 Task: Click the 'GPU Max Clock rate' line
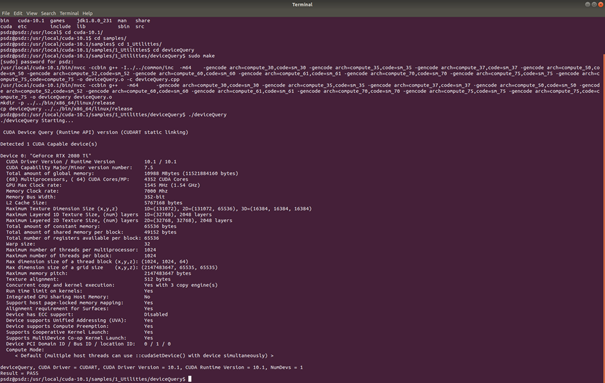103,185
